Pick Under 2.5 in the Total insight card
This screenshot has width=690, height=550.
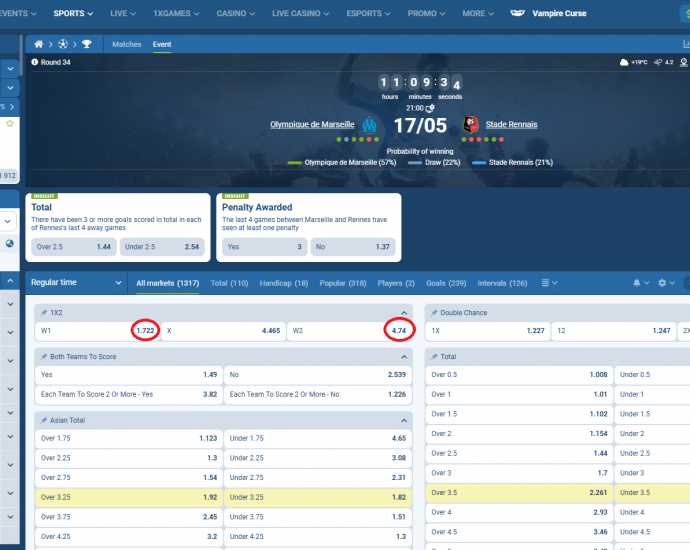[x=162, y=247]
